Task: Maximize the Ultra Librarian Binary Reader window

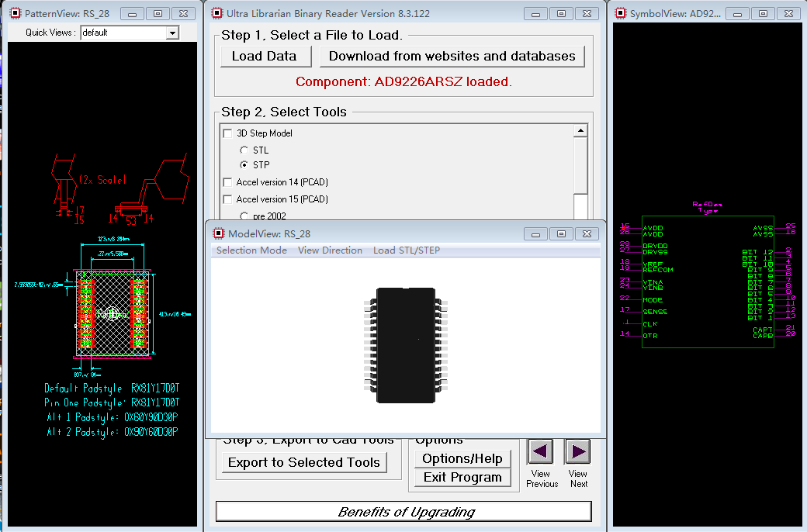Action: [562, 14]
